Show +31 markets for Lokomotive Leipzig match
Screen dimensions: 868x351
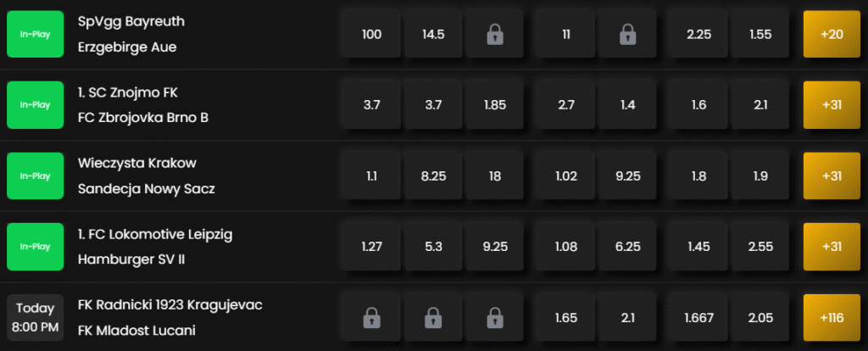click(x=832, y=247)
